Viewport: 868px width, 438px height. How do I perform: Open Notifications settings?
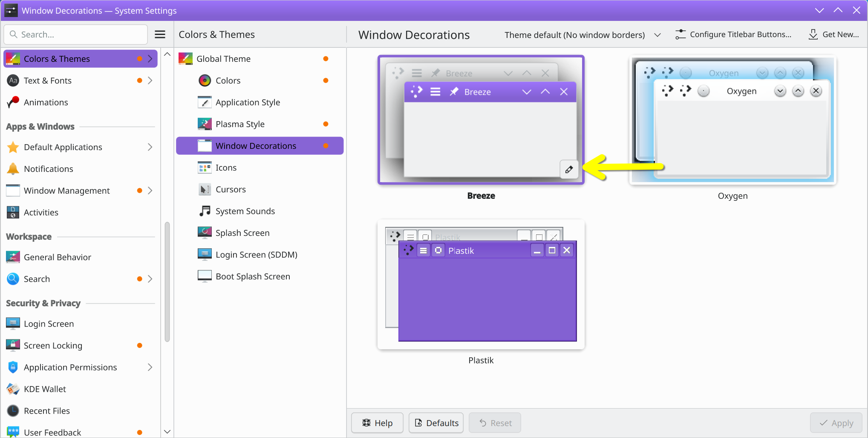click(81, 169)
